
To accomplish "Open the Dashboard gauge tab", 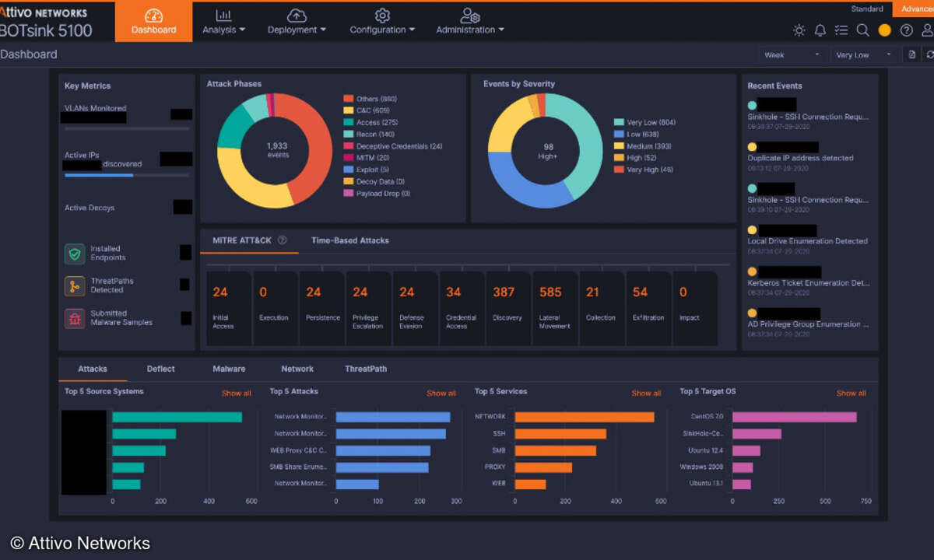I will [x=153, y=22].
